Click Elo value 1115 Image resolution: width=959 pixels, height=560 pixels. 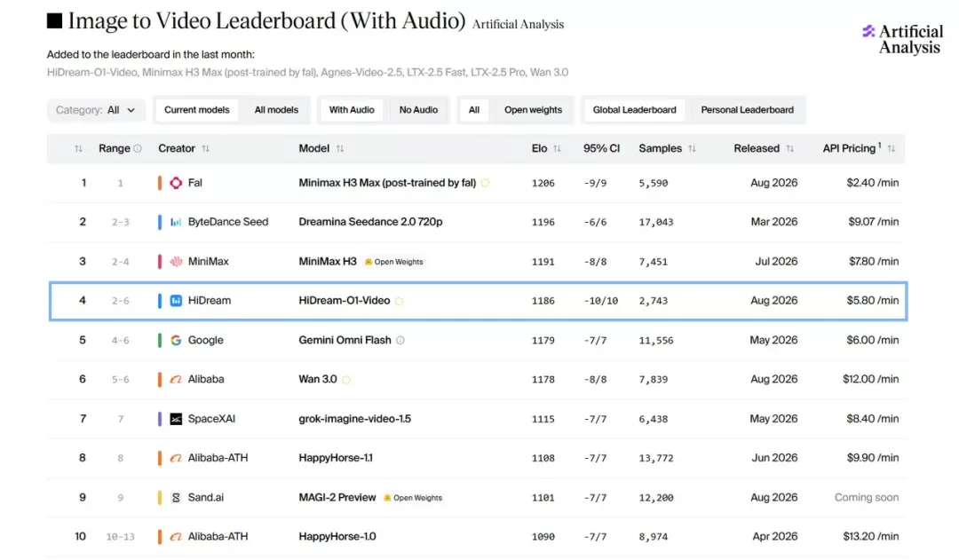[543, 419]
